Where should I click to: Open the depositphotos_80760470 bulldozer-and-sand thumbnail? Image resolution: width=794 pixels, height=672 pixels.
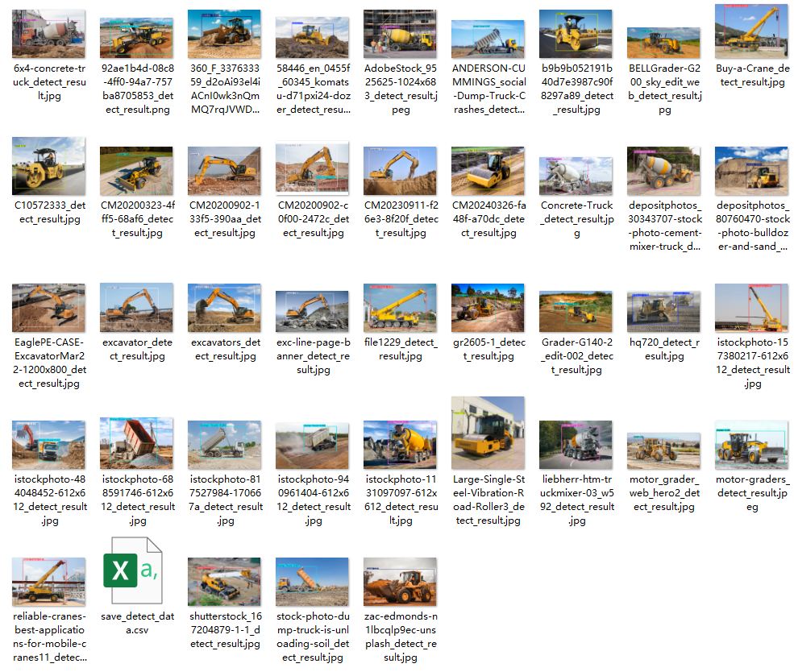(x=751, y=171)
